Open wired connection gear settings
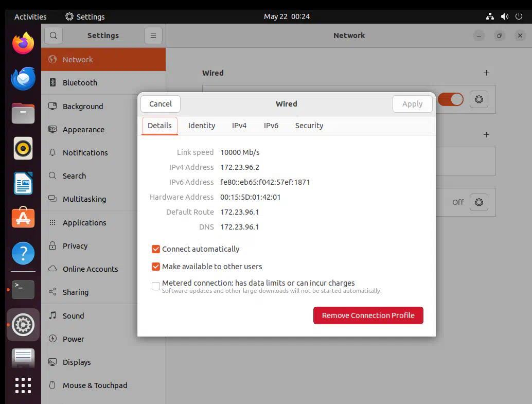The image size is (532, 404). click(x=478, y=99)
